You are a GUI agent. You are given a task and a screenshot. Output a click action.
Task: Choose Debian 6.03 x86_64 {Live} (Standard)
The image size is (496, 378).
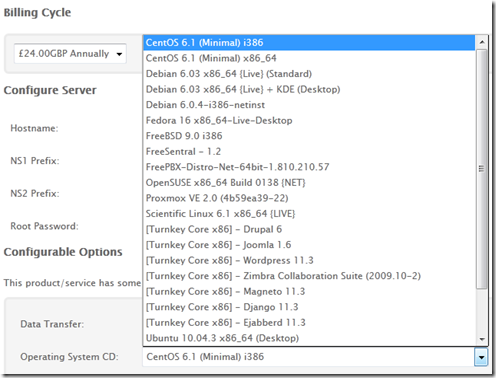click(309, 74)
